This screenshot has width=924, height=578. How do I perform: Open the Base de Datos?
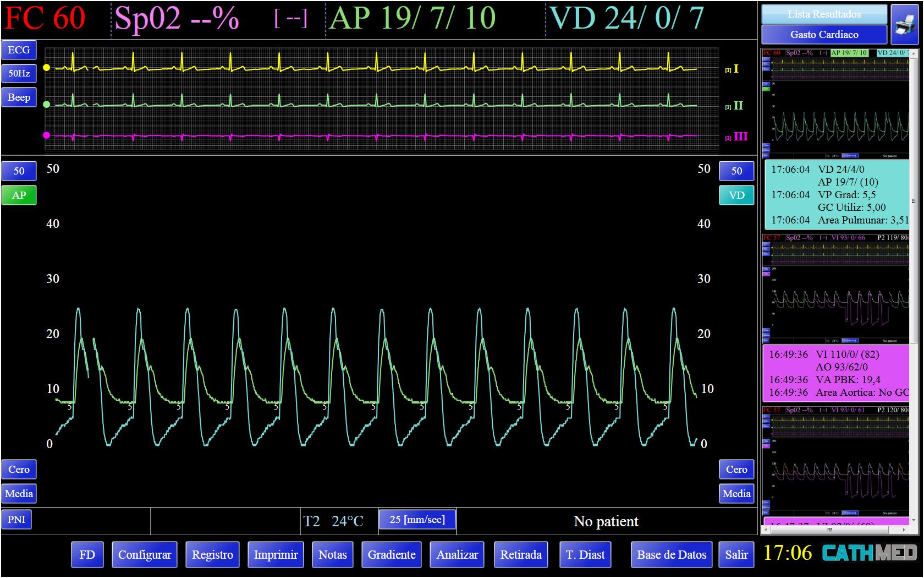(x=671, y=555)
